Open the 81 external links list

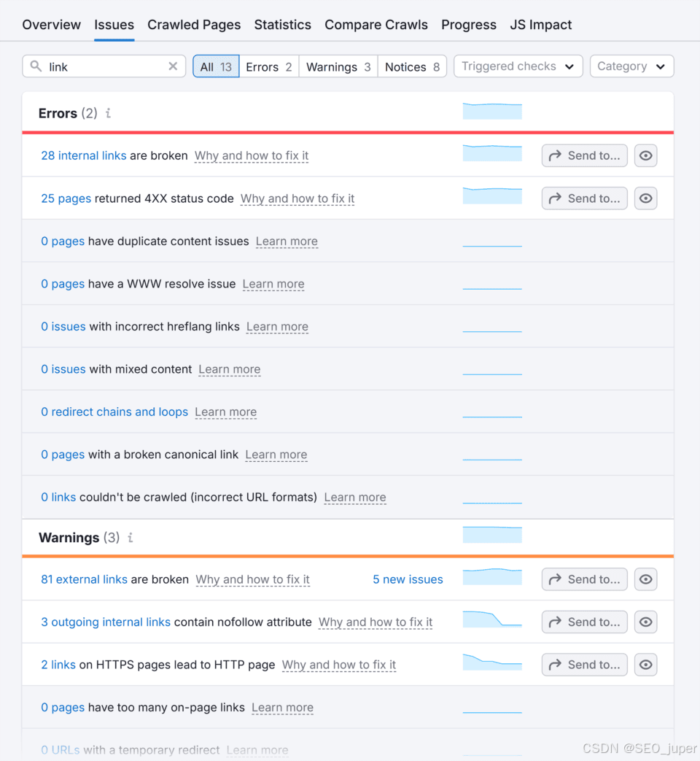click(84, 579)
